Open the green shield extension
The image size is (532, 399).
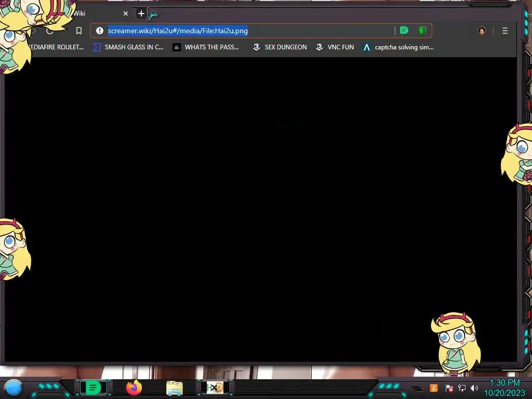coord(422,31)
